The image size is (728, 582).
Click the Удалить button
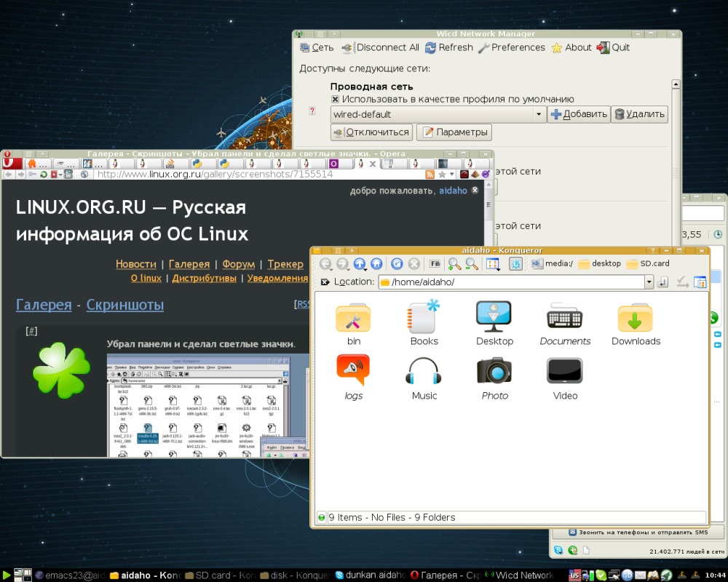pos(640,114)
